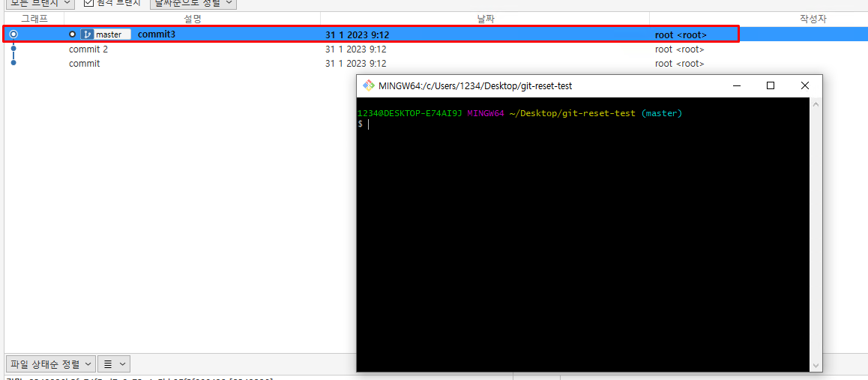This screenshot has height=380, width=868.
Task: Minimize the MINGW64 terminal window
Action: pyautogui.click(x=736, y=85)
